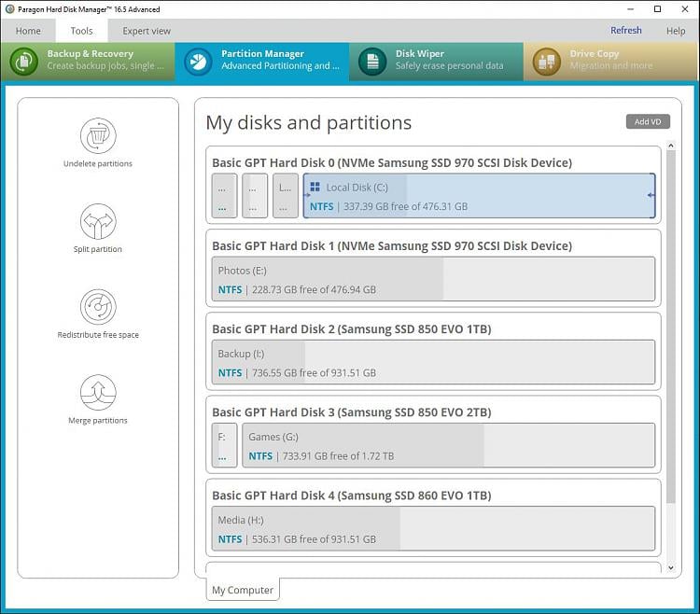Open the Redistribute free space tool
The width and height of the screenshot is (700, 614).
pyautogui.click(x=98, y=307)
